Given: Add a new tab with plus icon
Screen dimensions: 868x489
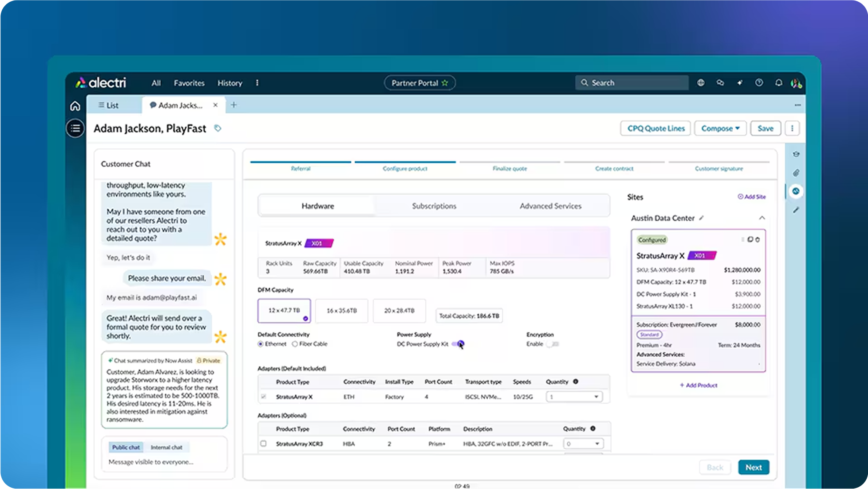Looking at the screenshot, I should point(233,105).
